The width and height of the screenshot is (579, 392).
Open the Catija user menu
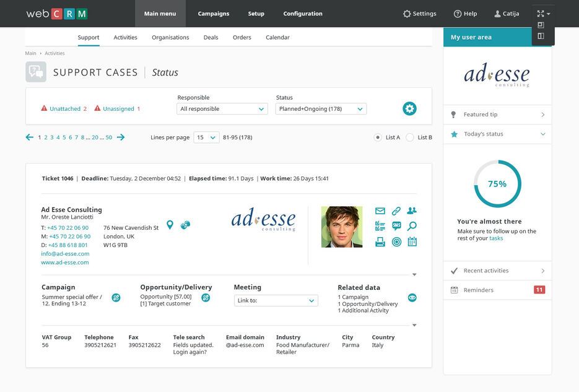tap(507, 14)
